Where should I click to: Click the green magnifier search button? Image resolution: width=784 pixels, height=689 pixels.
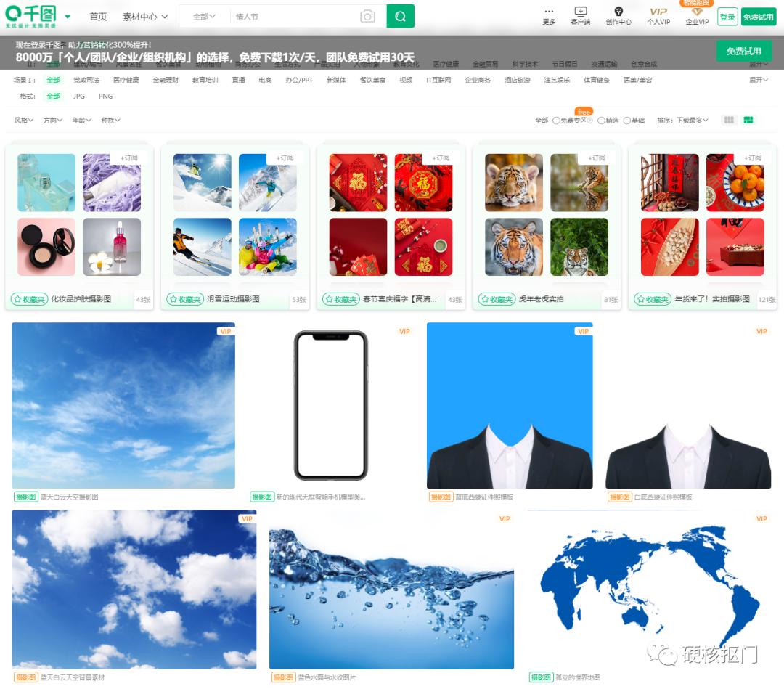[400, 17]
